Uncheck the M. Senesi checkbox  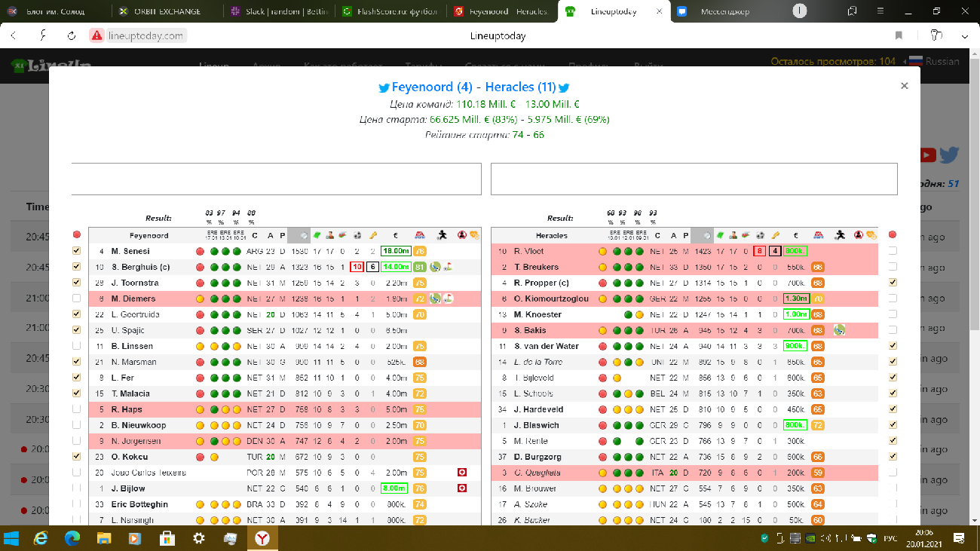point(77,251)
